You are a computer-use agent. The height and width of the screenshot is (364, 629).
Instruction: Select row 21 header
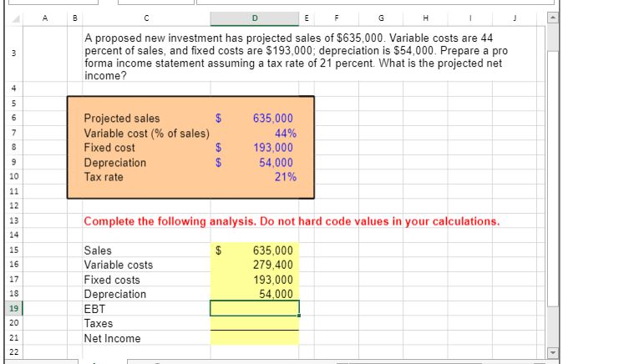tap(14, 337)
